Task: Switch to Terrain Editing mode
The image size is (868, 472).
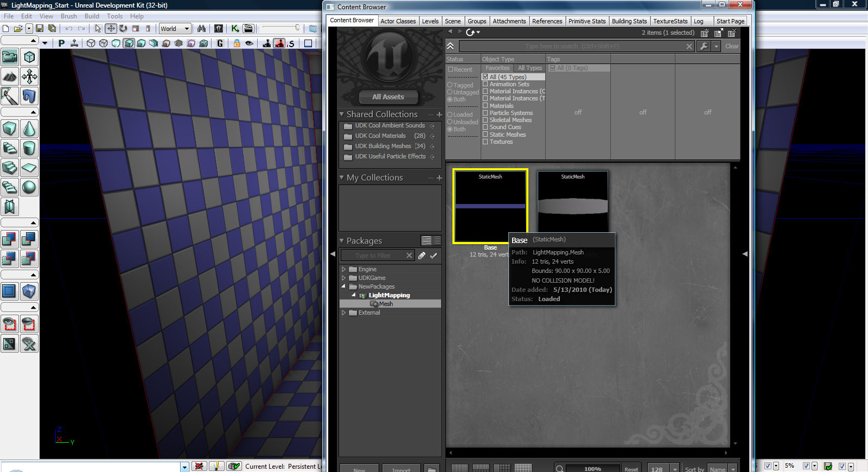Action: 10,76
